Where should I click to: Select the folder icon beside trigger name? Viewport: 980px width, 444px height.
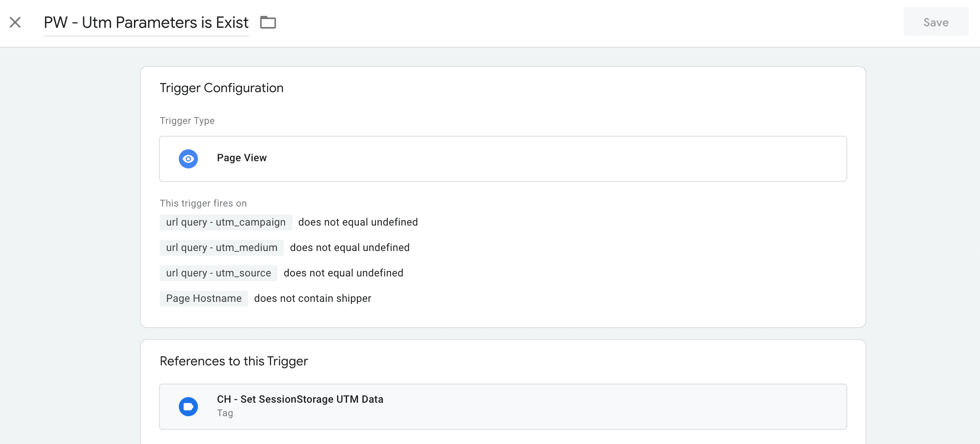tap(268, 22)
